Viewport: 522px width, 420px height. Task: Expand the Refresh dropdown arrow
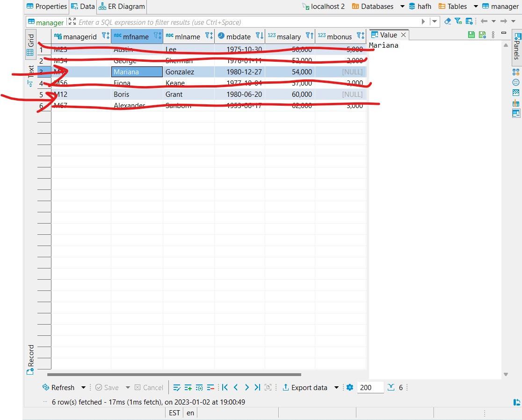pyautogui.click(x=82, y=387)
